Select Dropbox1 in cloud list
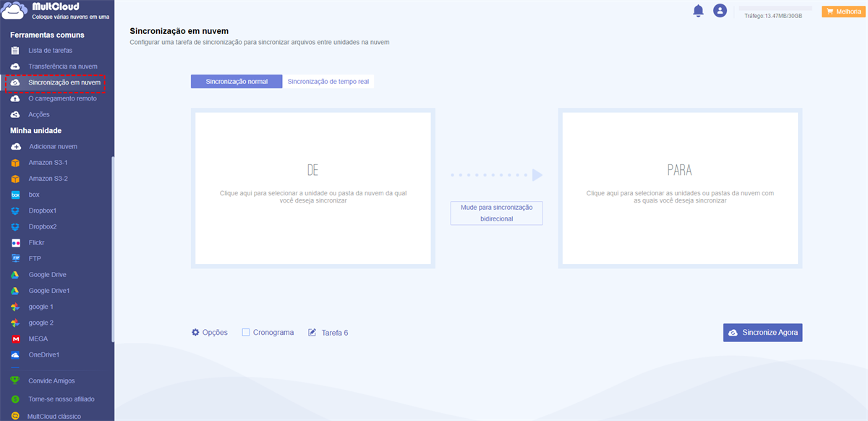The image size is (868, 421). coord(43,210)
